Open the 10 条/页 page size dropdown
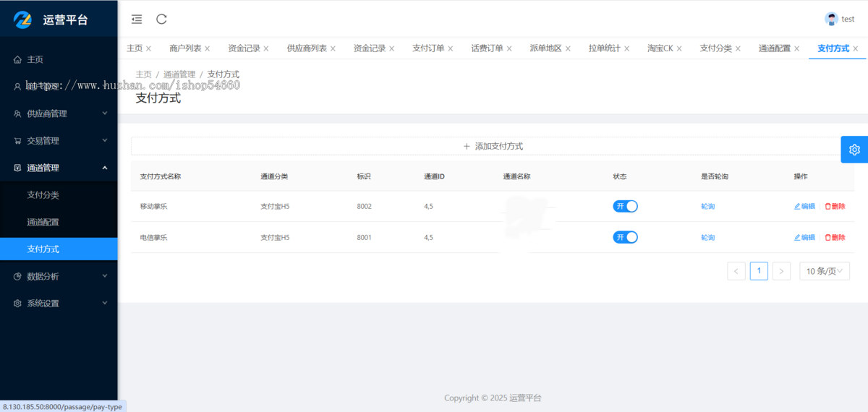This screenshot has height=412, width=868. point(825,271)
